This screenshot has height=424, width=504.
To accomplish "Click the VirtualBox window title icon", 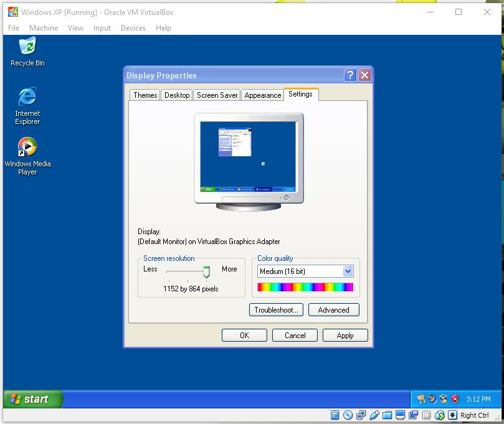I will pos(13,12).
